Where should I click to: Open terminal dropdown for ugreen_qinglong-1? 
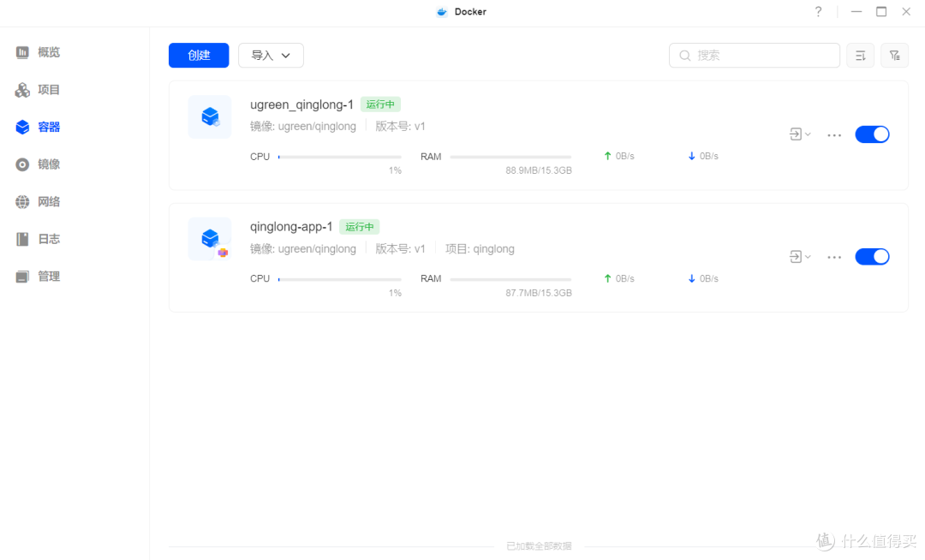[800, 134]
